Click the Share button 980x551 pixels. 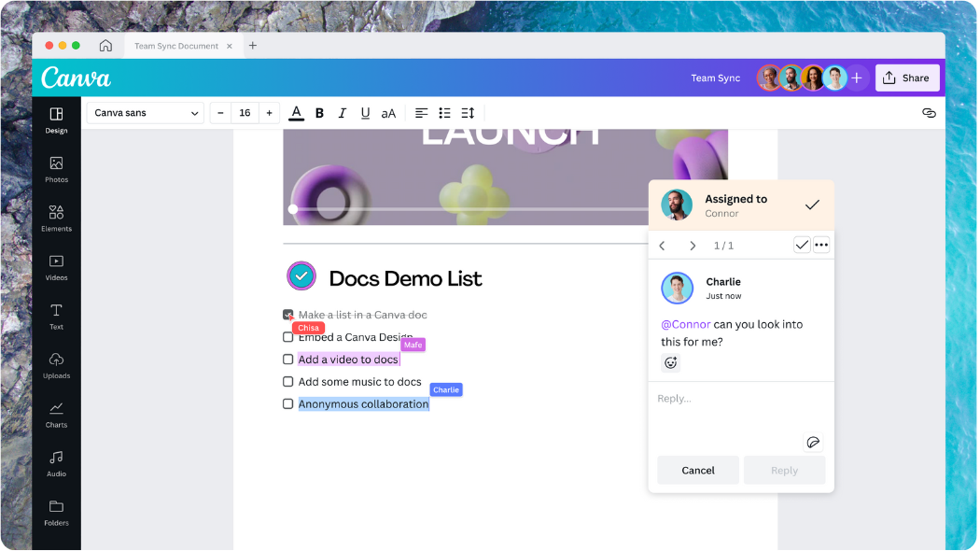[x=907, y=78]
